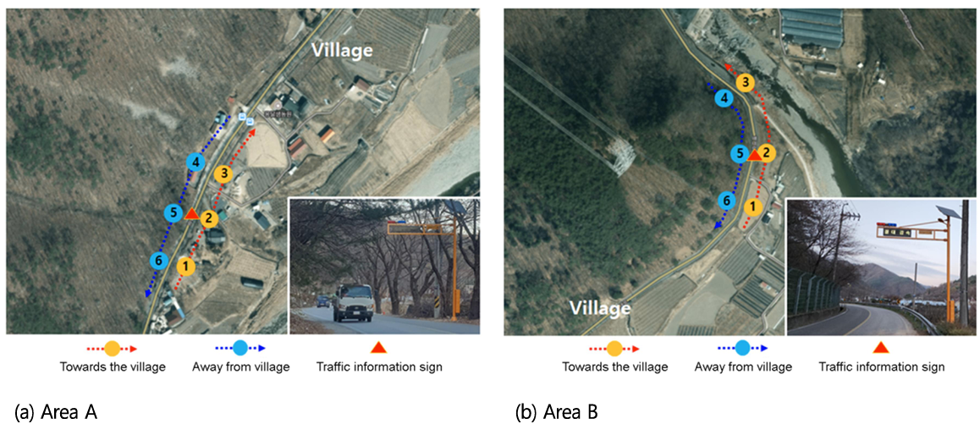Click the "(b) Area B" caption
This screenshot has width=980, height=424.
coord(556,410)
